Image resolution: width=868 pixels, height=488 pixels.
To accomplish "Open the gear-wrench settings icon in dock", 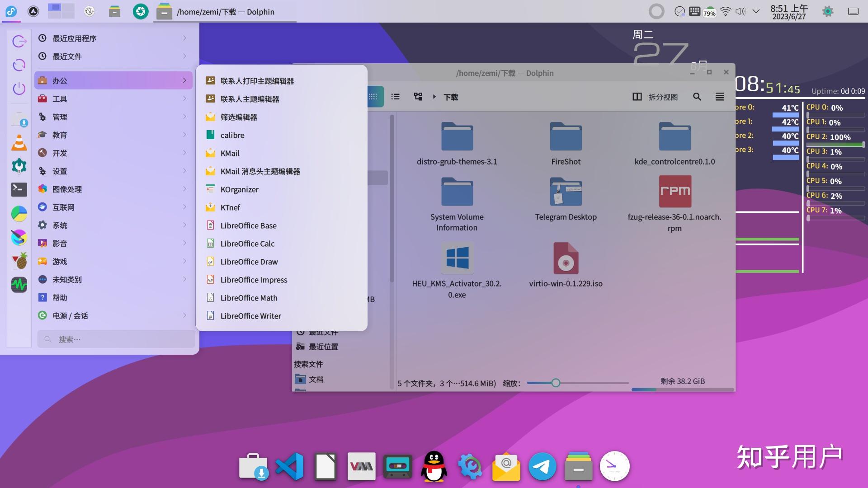I will point(470,466).
